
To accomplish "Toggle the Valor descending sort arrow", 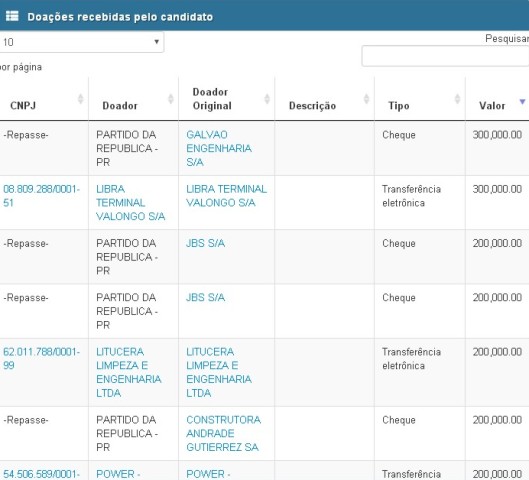I will pos(522,102).
